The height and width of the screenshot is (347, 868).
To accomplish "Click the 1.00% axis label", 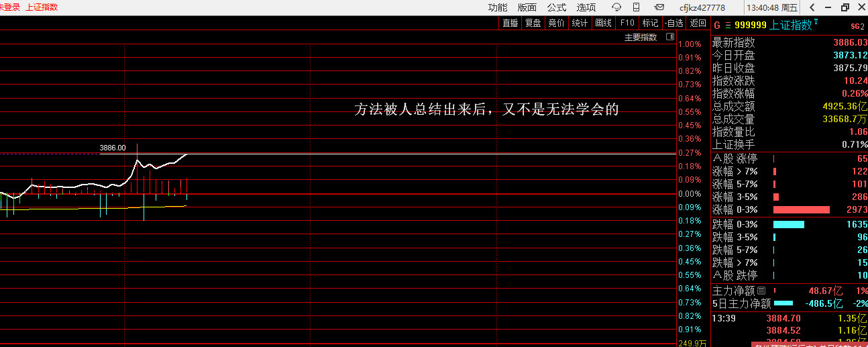I will [691, 44].
